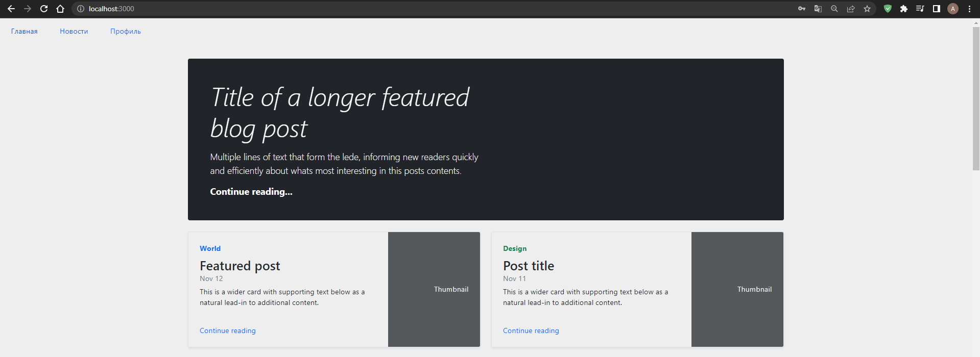Bookmark this page with the star icon

867,9
